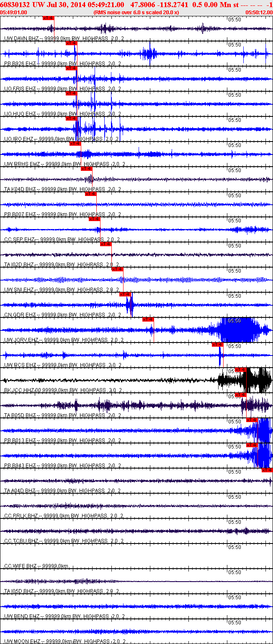The height and width of the screenshot is (644, 273).
Task: Click the red pick marker on DAVN trace
Action: pos(49,18)
